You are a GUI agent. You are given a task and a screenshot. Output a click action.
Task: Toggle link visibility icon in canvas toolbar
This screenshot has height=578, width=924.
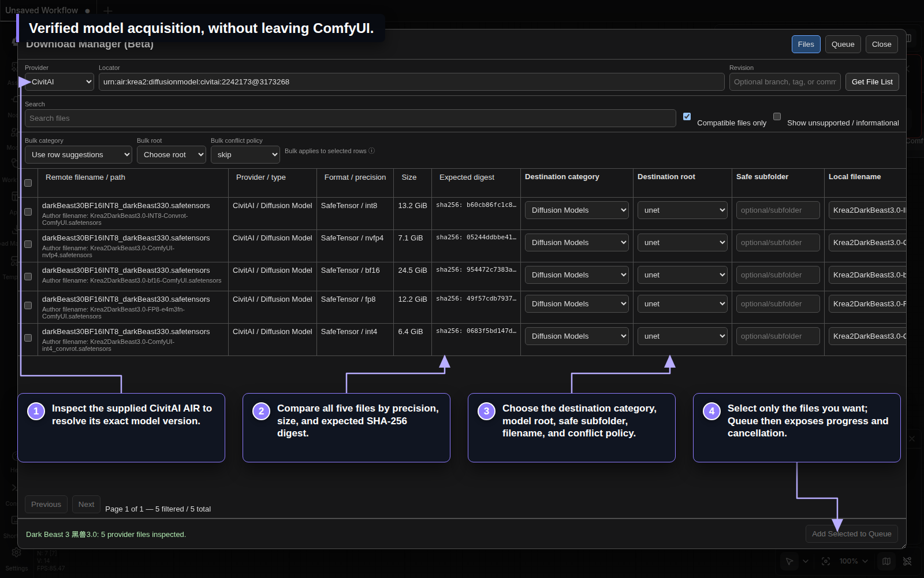point(907,561)
